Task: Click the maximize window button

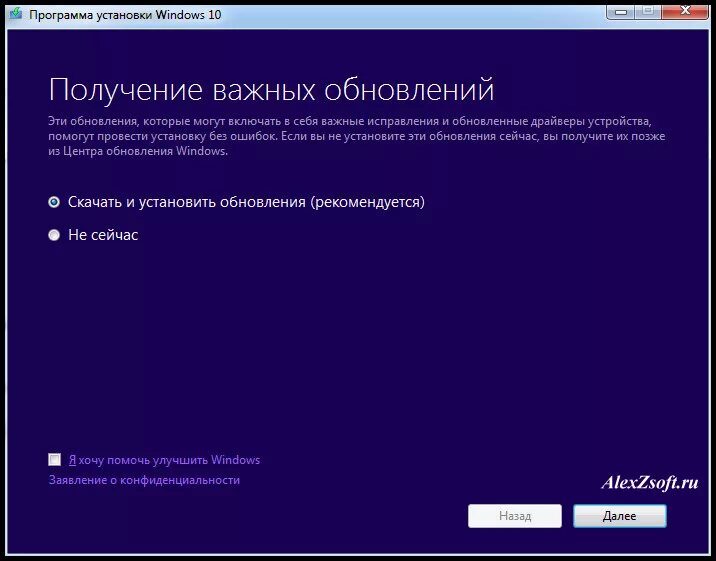Action: (x=647, y=11)
